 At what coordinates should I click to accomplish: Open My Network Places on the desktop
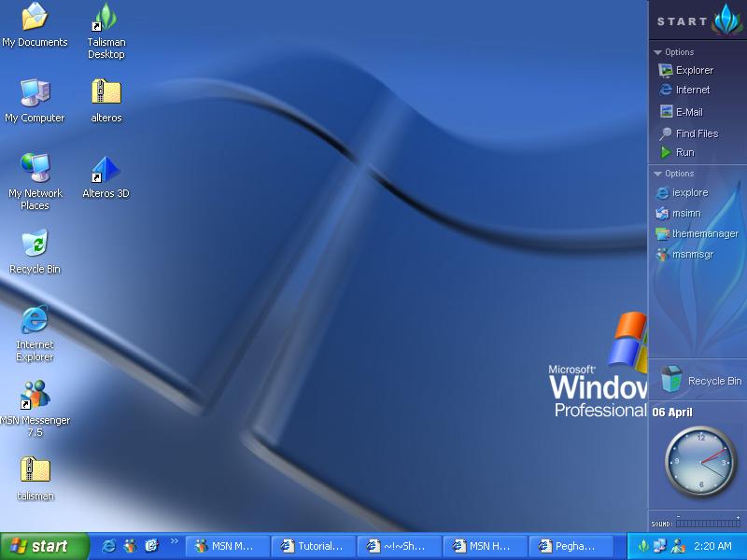point(35,182)
